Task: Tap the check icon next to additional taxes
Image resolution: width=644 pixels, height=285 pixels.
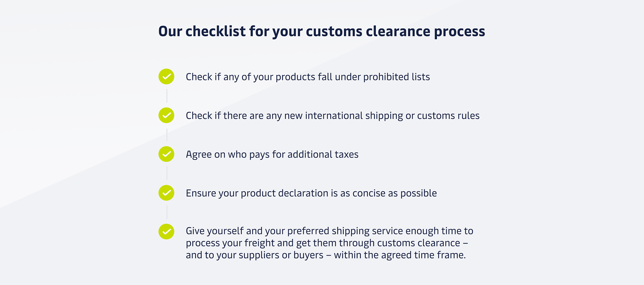Action: (166, 154)
